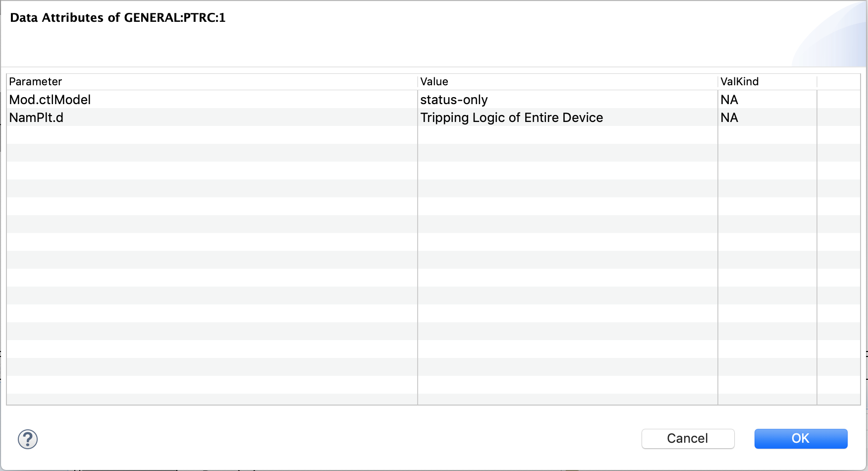Edit the status-only value cell
Viewport: 868px width, 471px height.
coord(454,100)
